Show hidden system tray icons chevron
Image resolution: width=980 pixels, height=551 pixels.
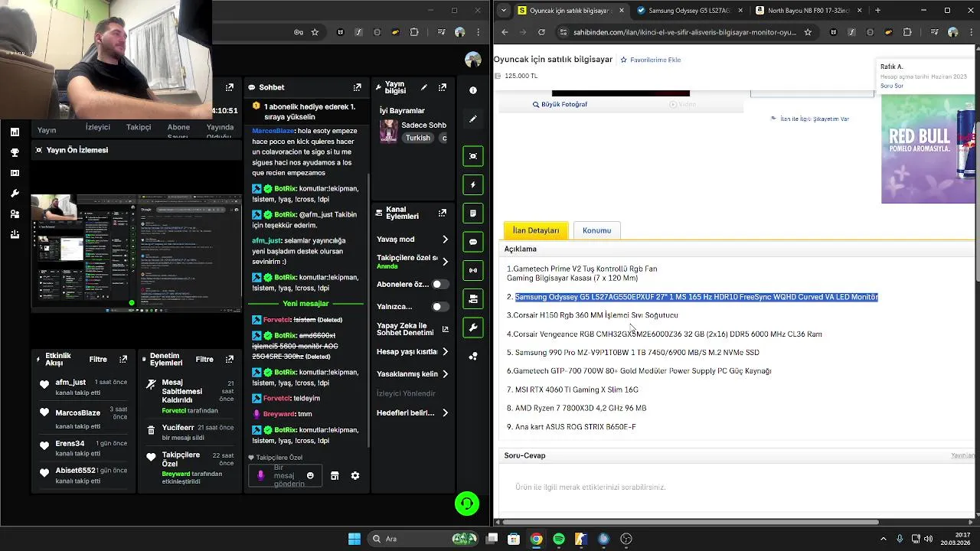(883, 539)
